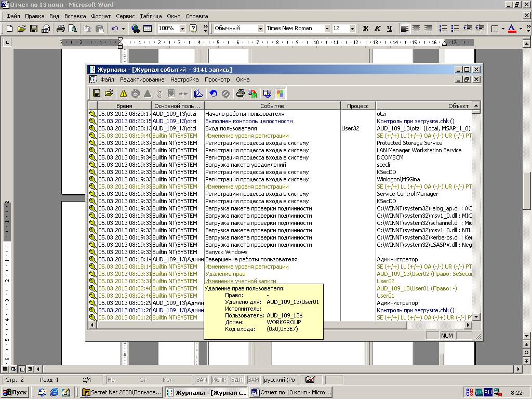Save the Word document with the diskette icon

(x=34, y=29)
